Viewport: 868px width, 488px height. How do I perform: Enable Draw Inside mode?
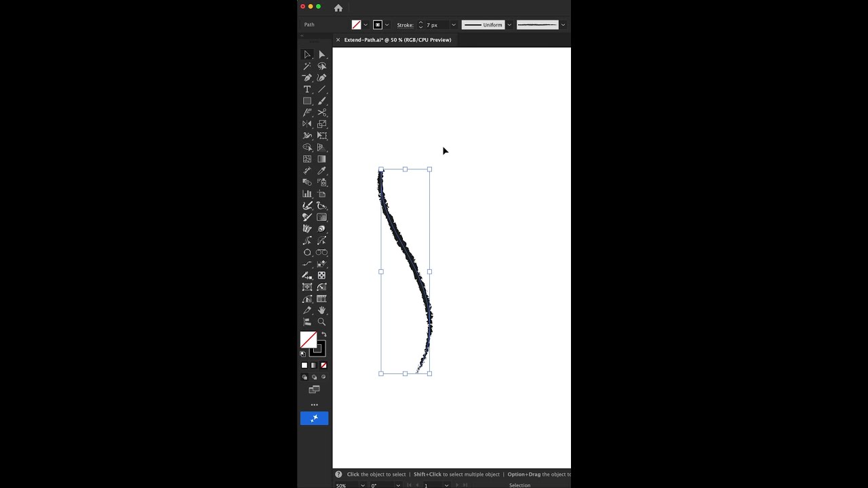tap(323, 377)
